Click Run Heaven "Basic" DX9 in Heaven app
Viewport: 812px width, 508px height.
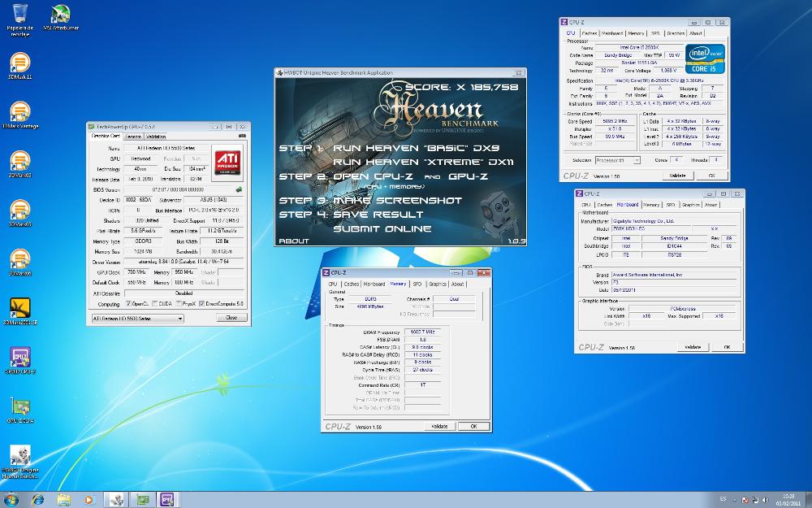pyautogui.click(x=416, y=148)
